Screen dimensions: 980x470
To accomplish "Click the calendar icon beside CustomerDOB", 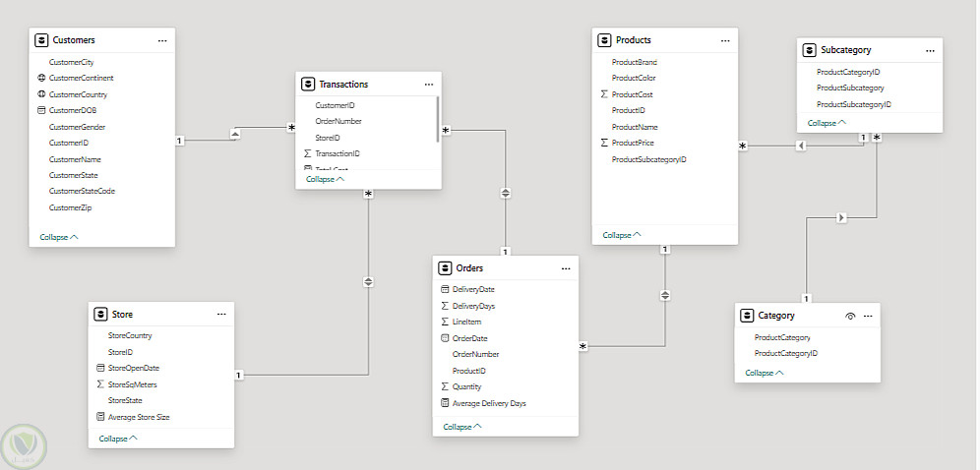I will pyautogui.click(x=41, y=110).
